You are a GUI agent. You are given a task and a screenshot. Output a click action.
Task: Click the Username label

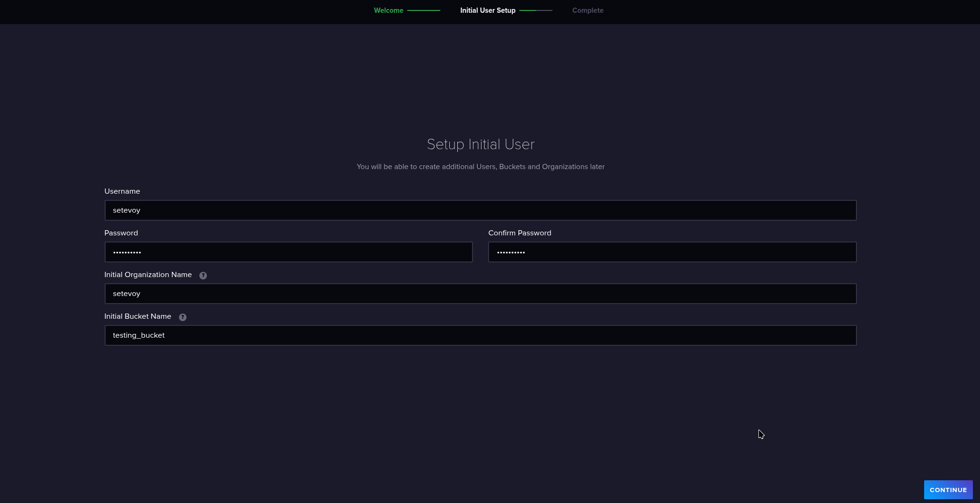pos(122,191)
